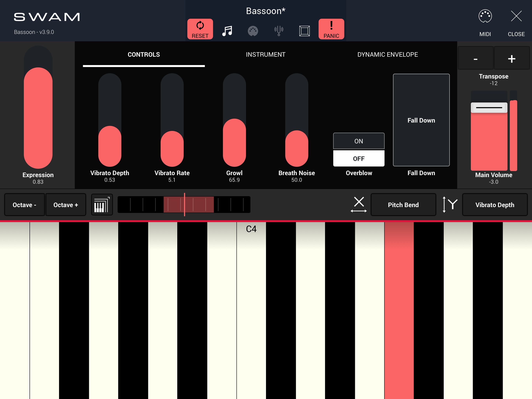Image resolution: width=532 pixels, height=399 pixels.
Task: Click the Bassoon - v3.9.0 version text
Action: point(34,32)
